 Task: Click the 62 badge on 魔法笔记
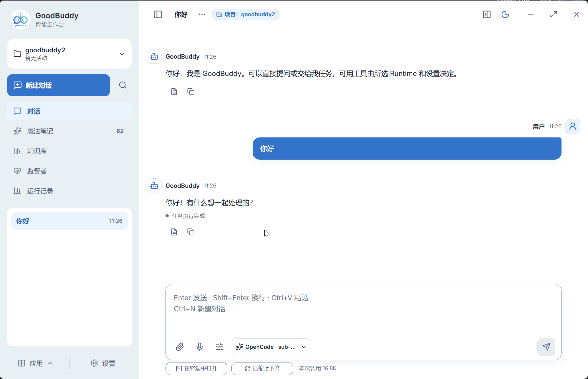pyautogui.click(x=120, y=131)
